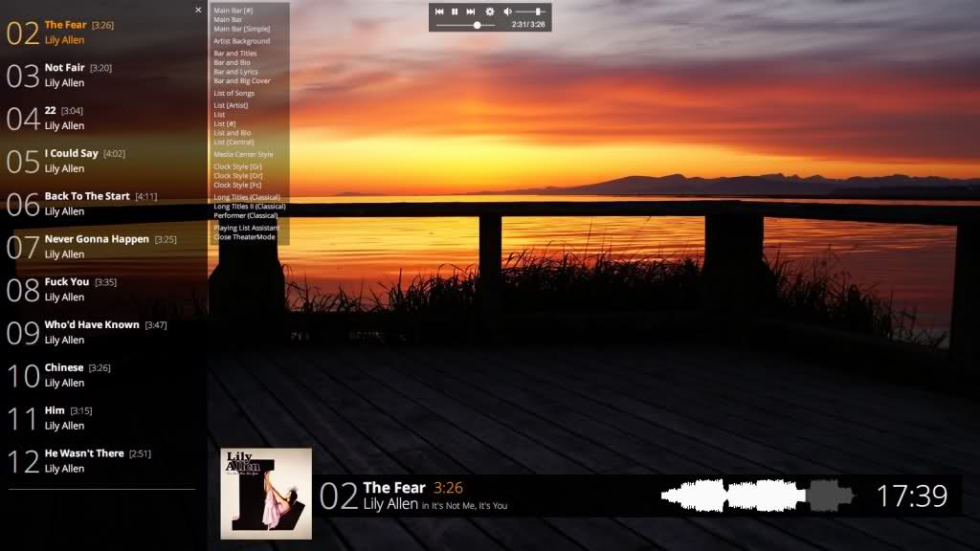Adjust the volume slider
Viewport: 980px width, 551px height.
pyautogui.click(x=531, y=11)
